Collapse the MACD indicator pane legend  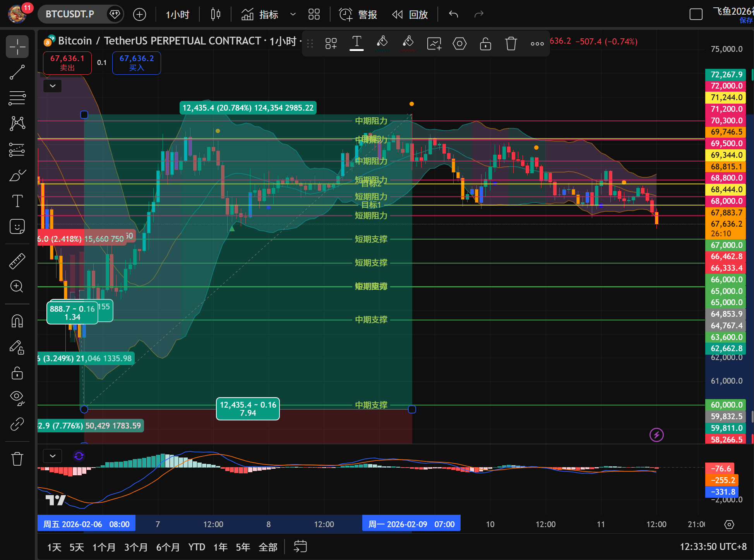coord(53,456)
